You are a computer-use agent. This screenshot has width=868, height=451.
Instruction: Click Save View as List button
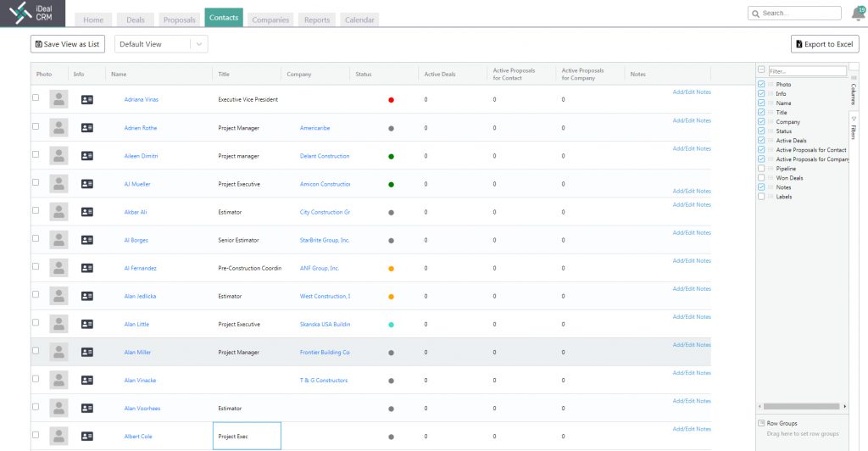coord(68,44)
